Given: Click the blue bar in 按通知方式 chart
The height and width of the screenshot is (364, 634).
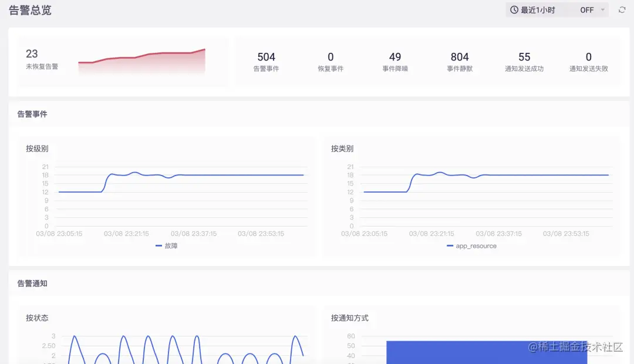Looking at the screenshot, I should [487, 352].
